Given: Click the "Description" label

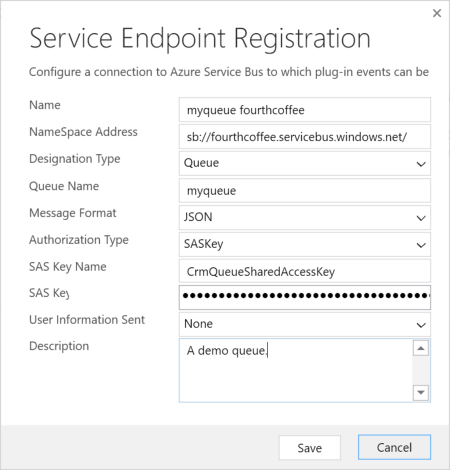Looking at the screenshot, I should (x=59, y=346).
